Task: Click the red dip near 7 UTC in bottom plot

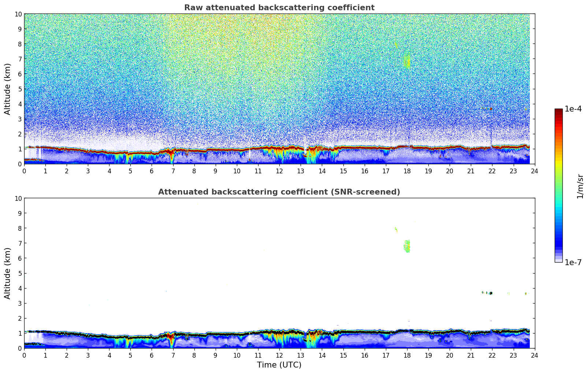Action: tap(170, 339)
